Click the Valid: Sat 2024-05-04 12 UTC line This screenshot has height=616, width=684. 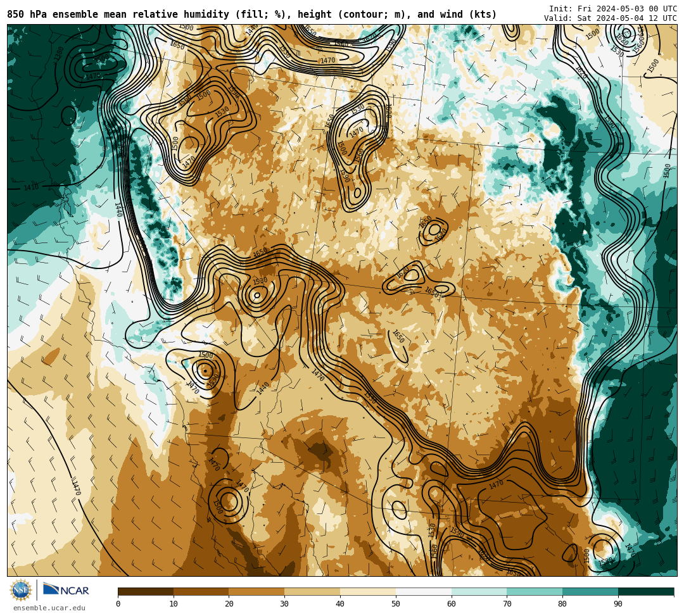pos(611,18)
